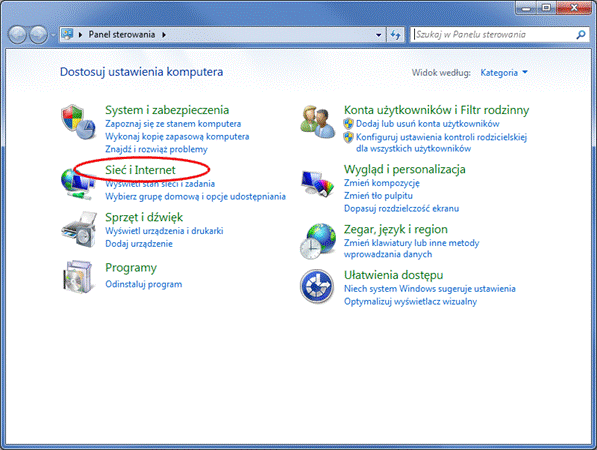Viewport: 597px width, 450px height.
Task: Open Sprzęt i dźwięk category
Action: [x=144, y=217]
